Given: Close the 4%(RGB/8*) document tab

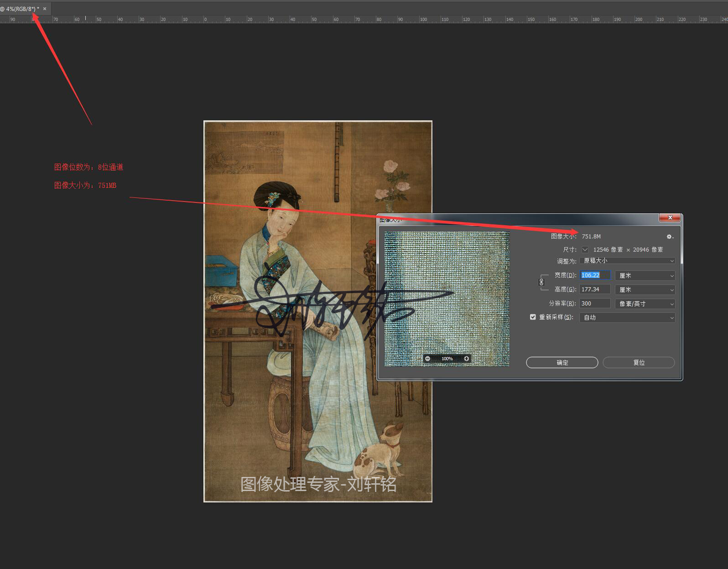Looking at the screenshot, I should 45,9.
